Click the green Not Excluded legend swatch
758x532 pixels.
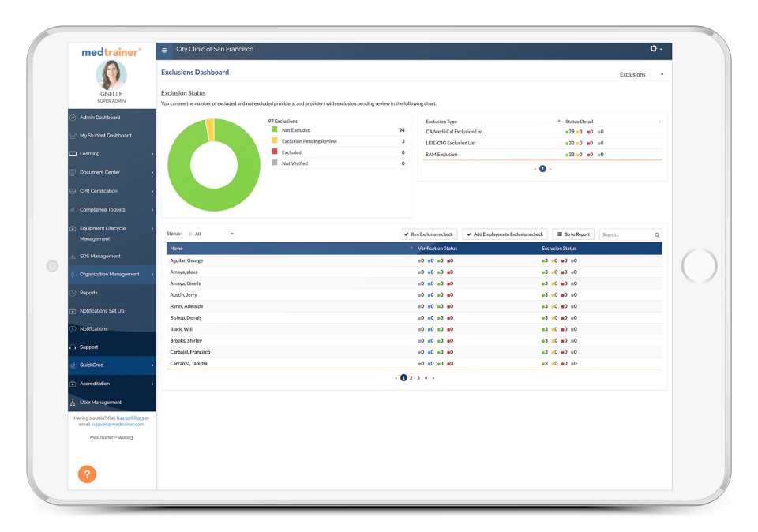(x=275, y=129)
